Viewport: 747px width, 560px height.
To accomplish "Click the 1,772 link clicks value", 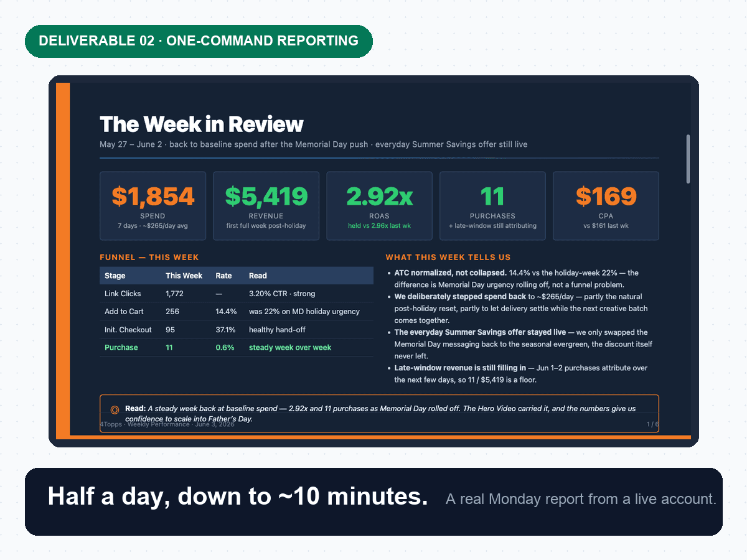I will (174, 294).
